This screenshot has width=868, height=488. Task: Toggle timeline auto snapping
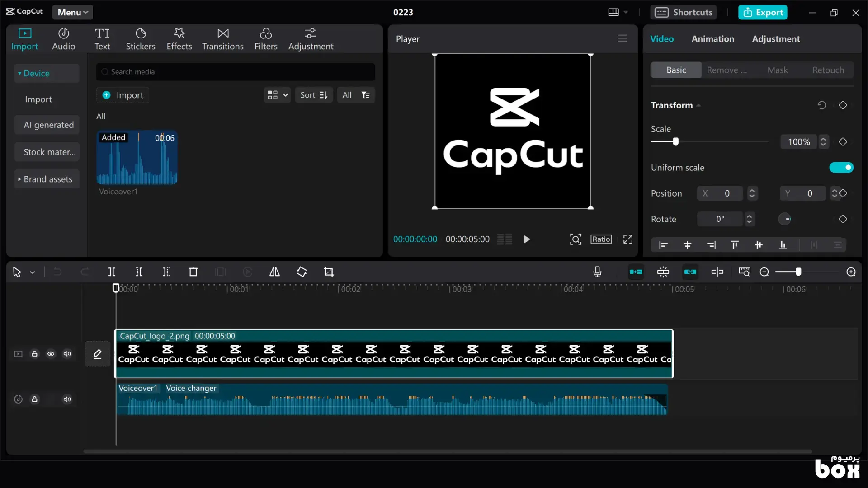click(x=663, y=272)
